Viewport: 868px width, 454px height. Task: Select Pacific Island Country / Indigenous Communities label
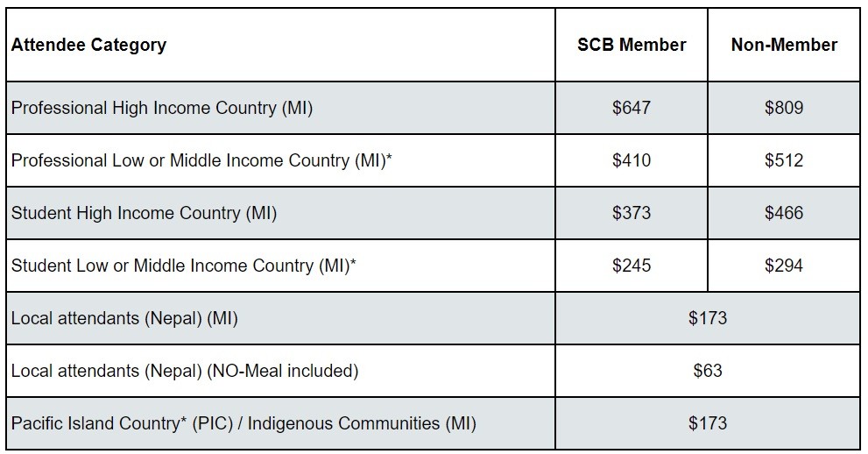click(243, 423)
